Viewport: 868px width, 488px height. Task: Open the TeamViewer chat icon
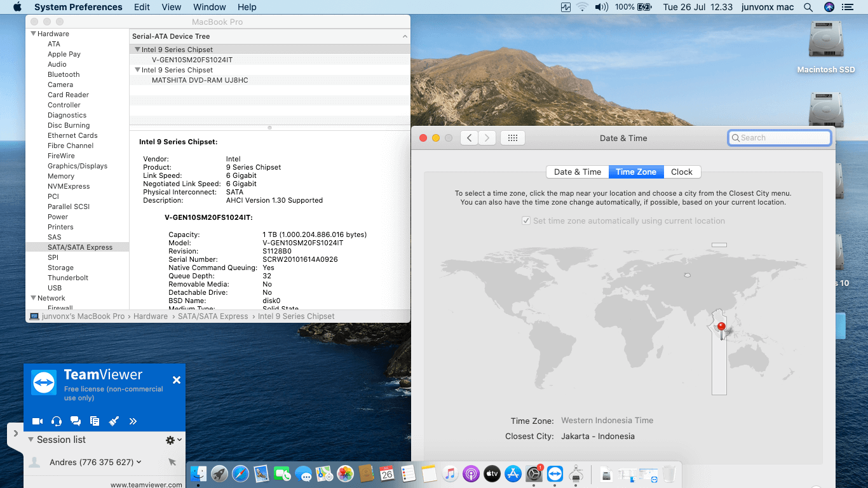pyautogui.click(x=76, y=421)
